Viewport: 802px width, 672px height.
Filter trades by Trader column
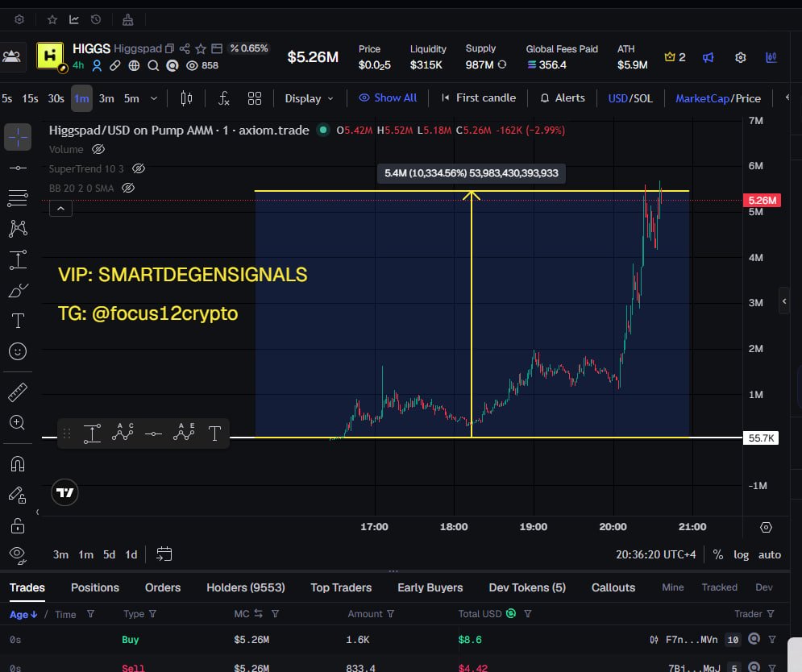tap(771, 614)
